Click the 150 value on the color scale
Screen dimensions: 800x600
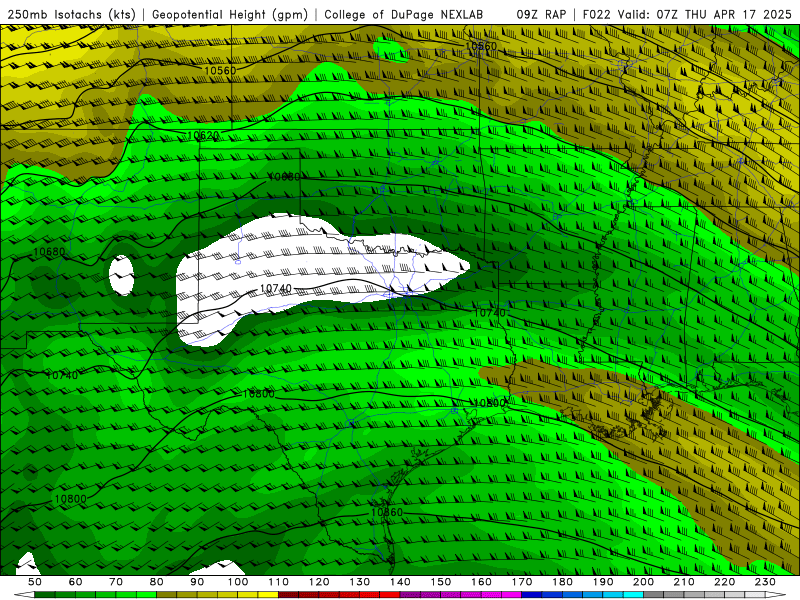click(441, 582)
